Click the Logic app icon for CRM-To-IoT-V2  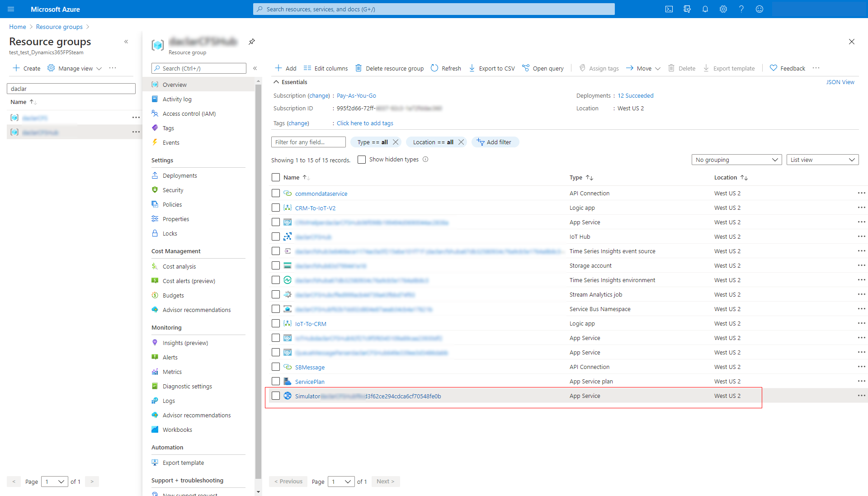pos(288,208)
